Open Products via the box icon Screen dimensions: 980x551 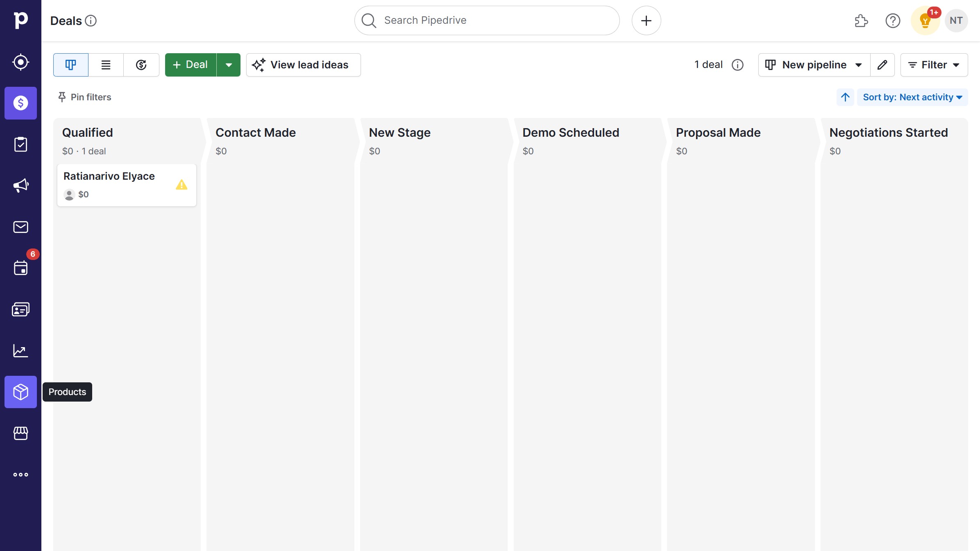coord(20,392)
